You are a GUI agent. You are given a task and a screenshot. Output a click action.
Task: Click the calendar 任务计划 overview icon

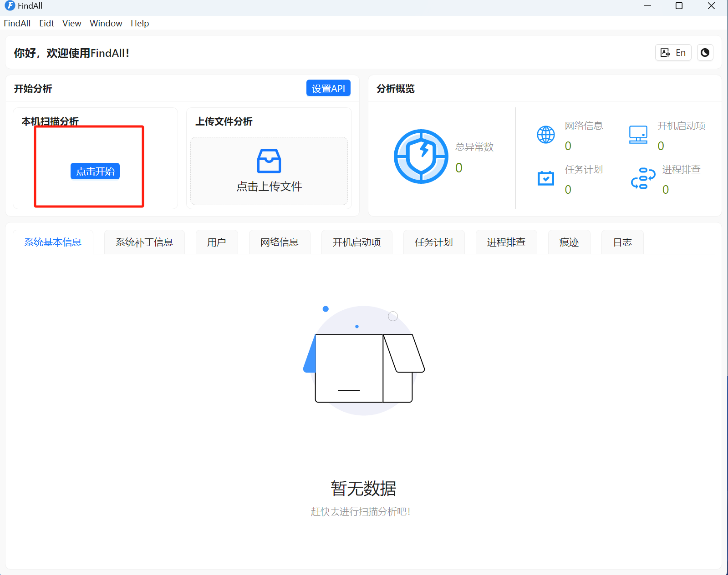pyautogui.click(x=545, y=178)
